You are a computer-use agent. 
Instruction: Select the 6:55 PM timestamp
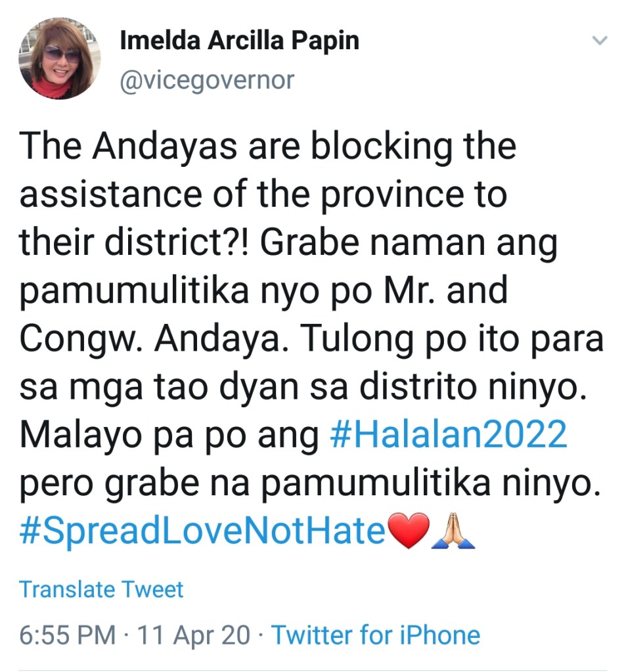(68, 635)
